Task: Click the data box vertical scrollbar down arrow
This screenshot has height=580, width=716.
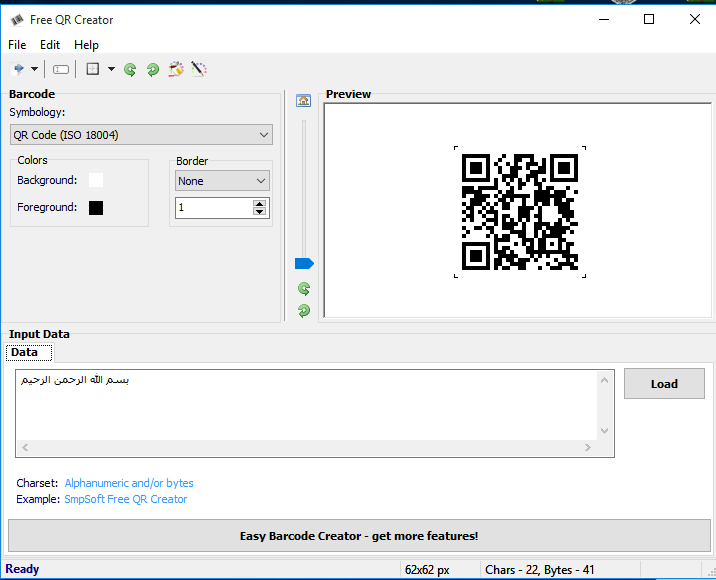Action: coord(605,431)
